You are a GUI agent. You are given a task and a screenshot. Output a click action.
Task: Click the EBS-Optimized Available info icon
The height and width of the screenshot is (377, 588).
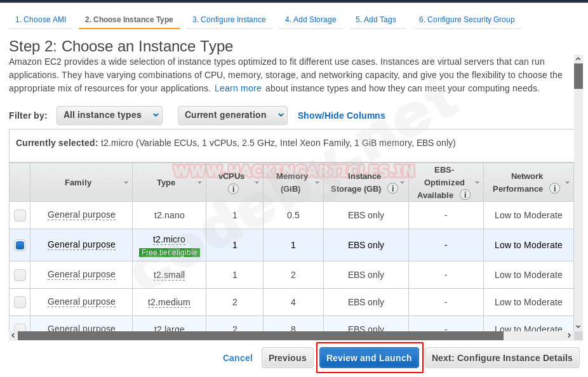point(465,195)
